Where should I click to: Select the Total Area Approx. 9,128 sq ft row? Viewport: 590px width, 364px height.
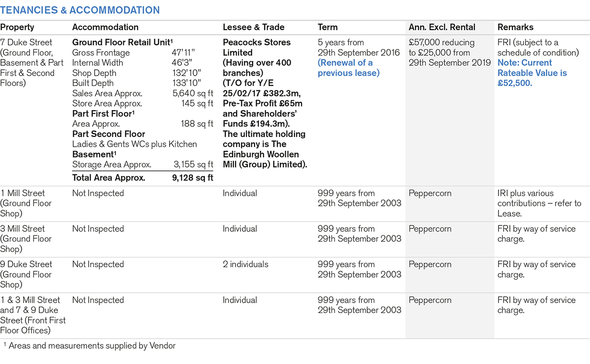point(143,178)
